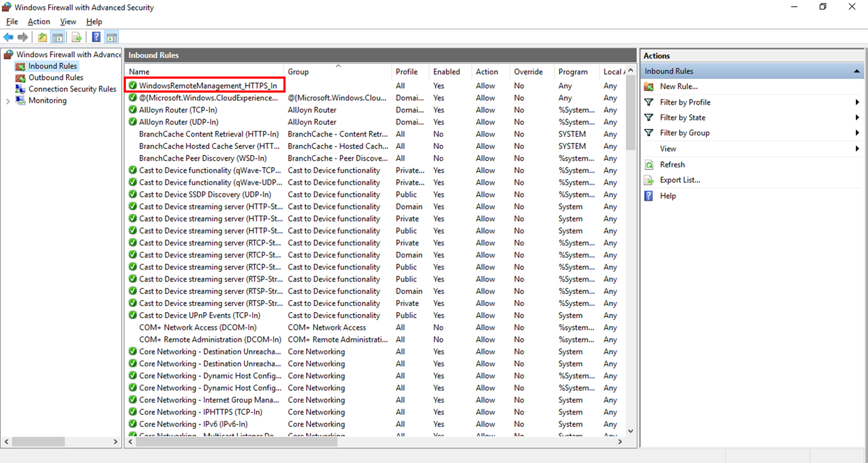Toggle the Show/Hide Console Tree icon
This screenshot has width=868, height=463.
point(58,37)
